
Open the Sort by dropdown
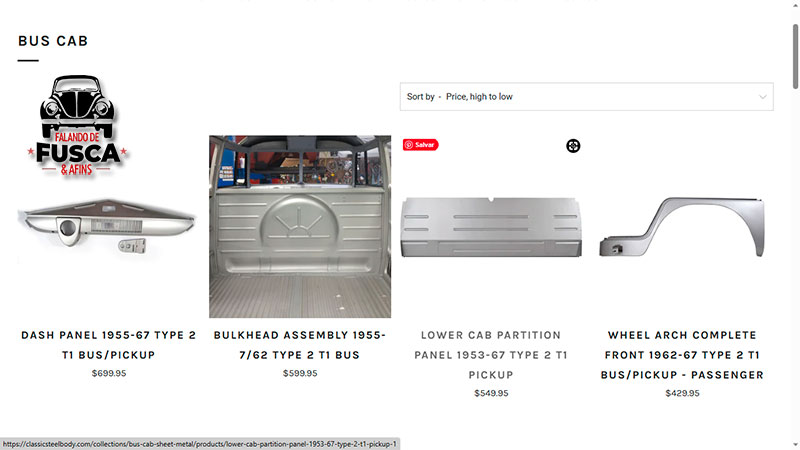click(586, 96)
